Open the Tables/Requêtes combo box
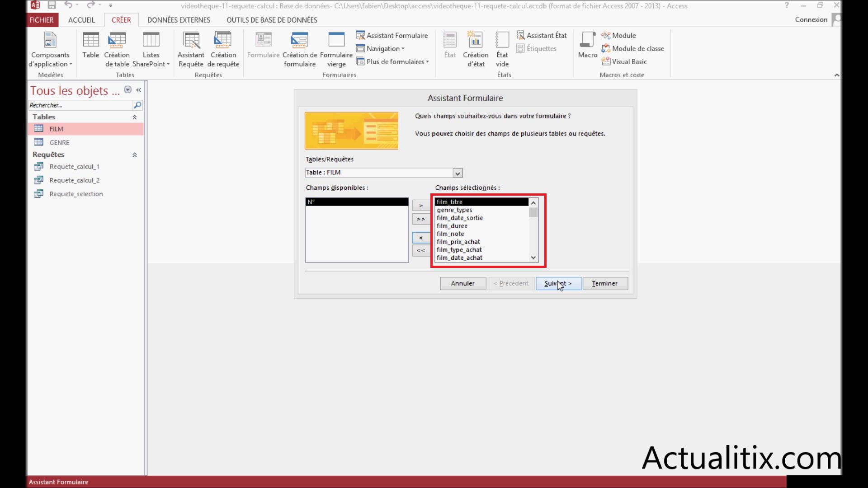Screen dimensions: 868x488 (458, 173)
